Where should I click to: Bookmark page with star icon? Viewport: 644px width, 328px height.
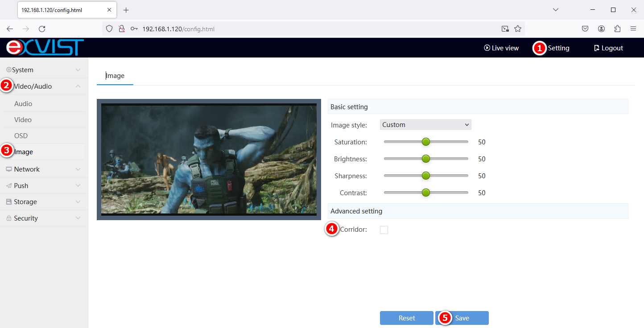(x=518, y=29)
